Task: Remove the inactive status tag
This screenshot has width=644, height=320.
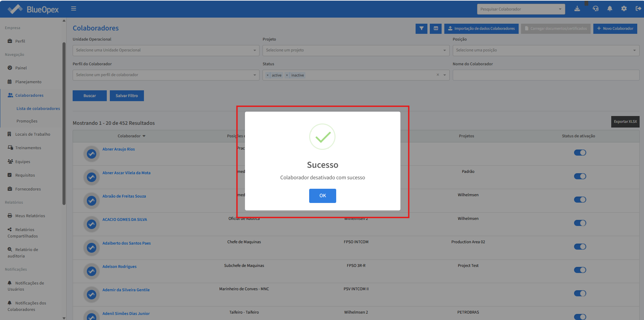Action: [x=287, y=75]
